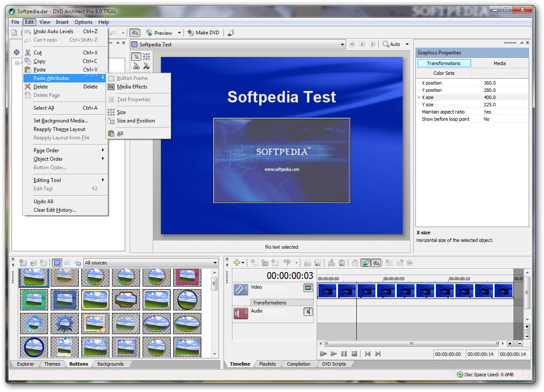Switch to the Backgrounds tab

point(110,364)
